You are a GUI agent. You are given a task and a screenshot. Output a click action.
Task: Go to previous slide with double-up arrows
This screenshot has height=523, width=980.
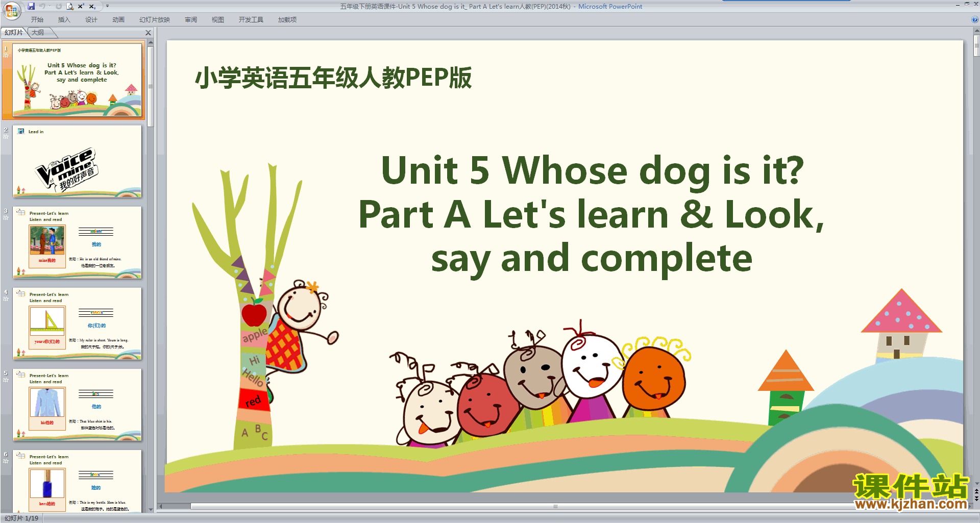coord(976,491)
